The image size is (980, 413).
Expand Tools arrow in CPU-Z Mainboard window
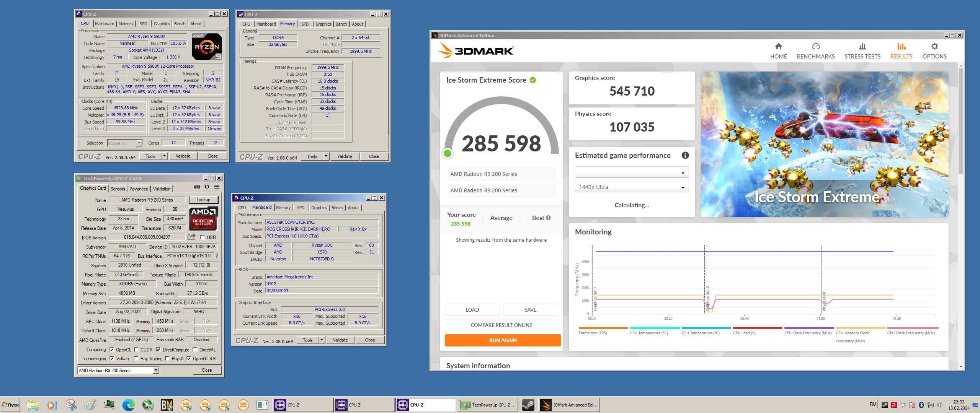point(322,340)
